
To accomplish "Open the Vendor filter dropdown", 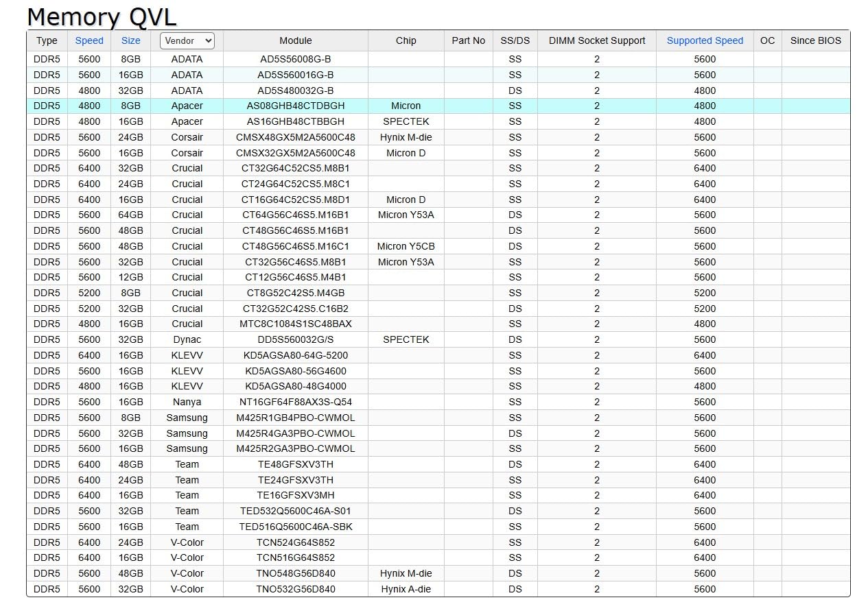I will tap(187, 40).
